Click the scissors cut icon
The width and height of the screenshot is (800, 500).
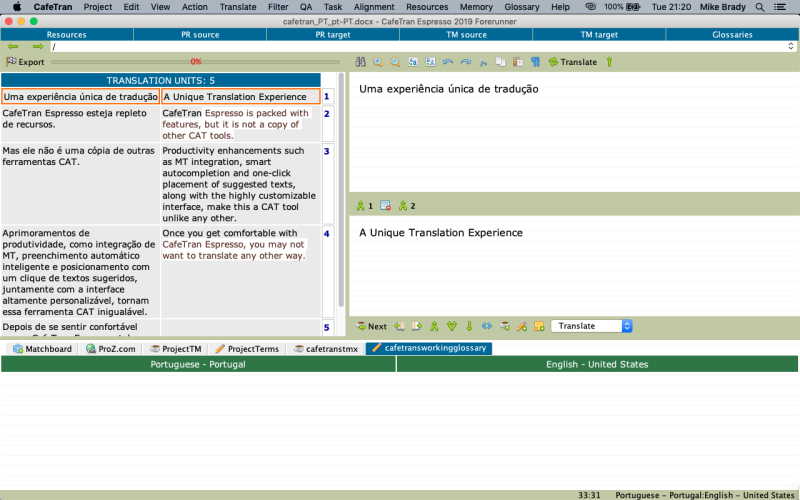tap(483, 62)
